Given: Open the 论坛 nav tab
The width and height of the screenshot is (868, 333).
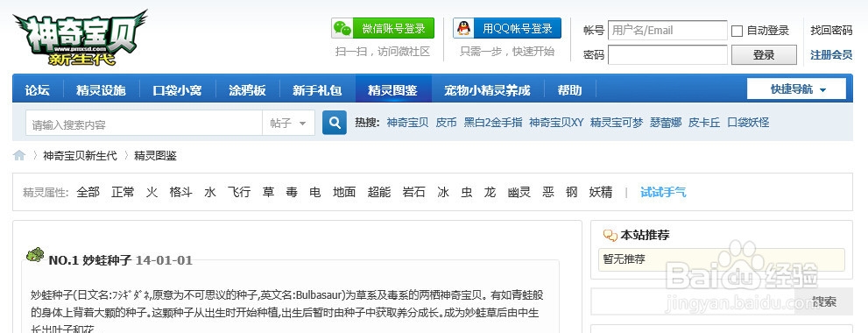Looking at the screenshot, I should point(37,90).
